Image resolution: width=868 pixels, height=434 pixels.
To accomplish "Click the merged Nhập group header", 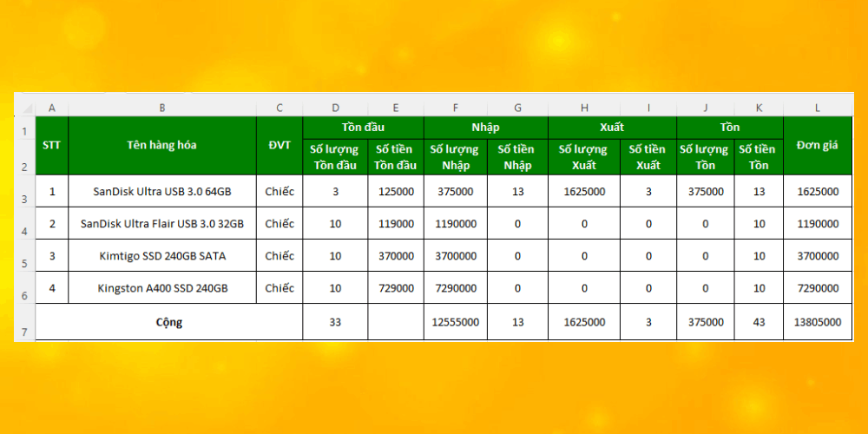I will [x=486, y=128].
